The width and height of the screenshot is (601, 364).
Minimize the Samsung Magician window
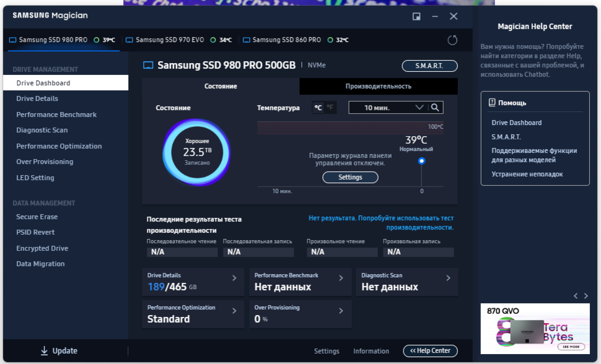coord(435,16)
